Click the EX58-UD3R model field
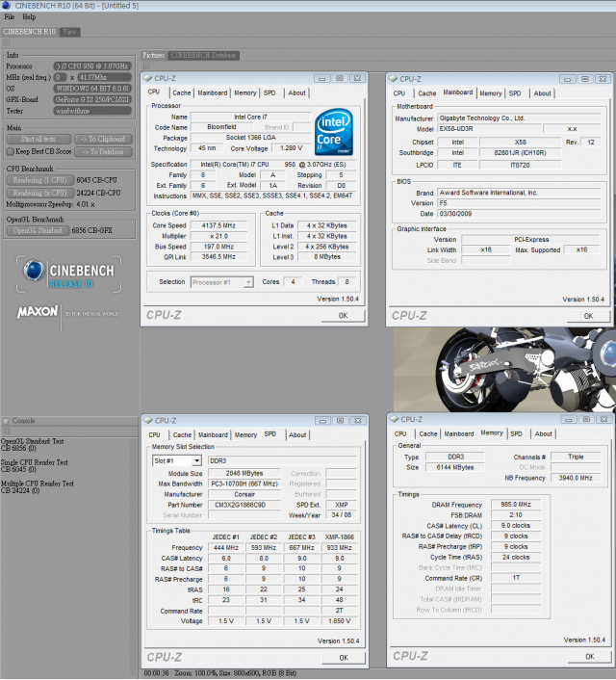The height and width of the screenshot is (680, 616). pos(489,129)
